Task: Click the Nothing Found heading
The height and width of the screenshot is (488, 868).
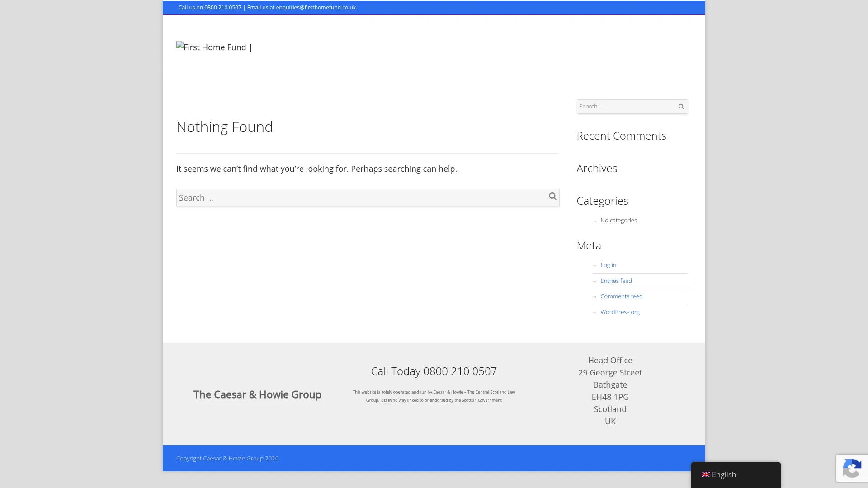Action: (x=225, y=127)
